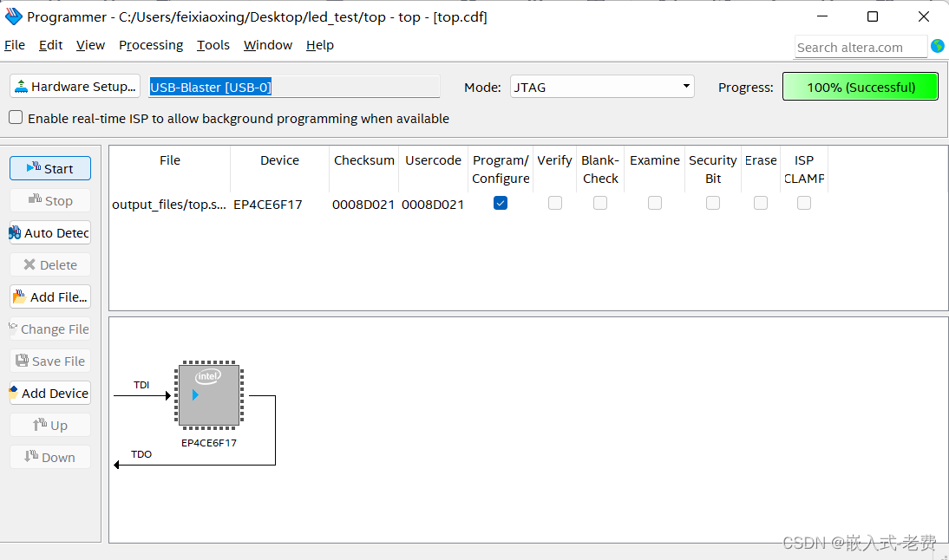Click the EP4CE6F17 label under the chip
The width and height of the screenshot is (949, 560).
point(209,443)
